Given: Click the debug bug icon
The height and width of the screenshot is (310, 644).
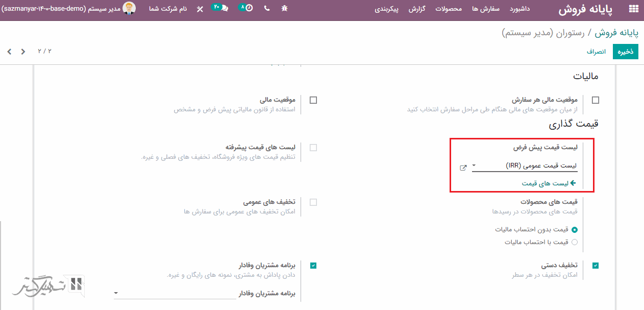Looking at the screenshot, I should (x=284, y=9).
